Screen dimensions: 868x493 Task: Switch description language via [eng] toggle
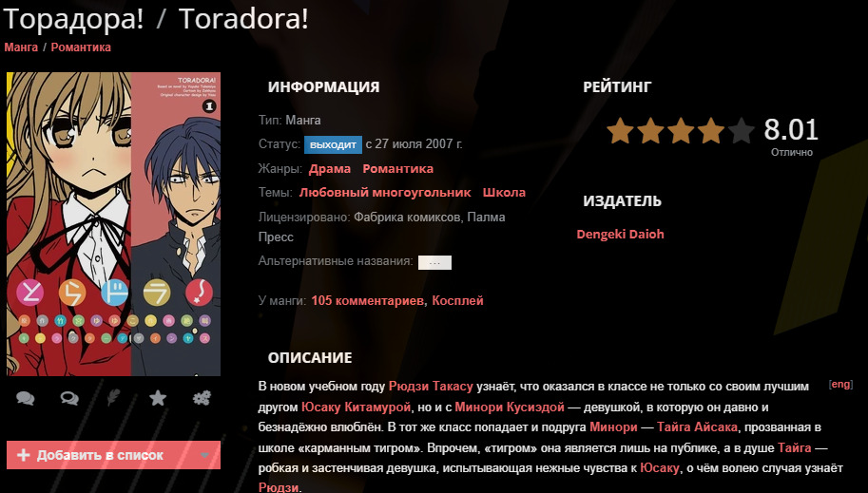pyautogui.click(x=840, y=384)
